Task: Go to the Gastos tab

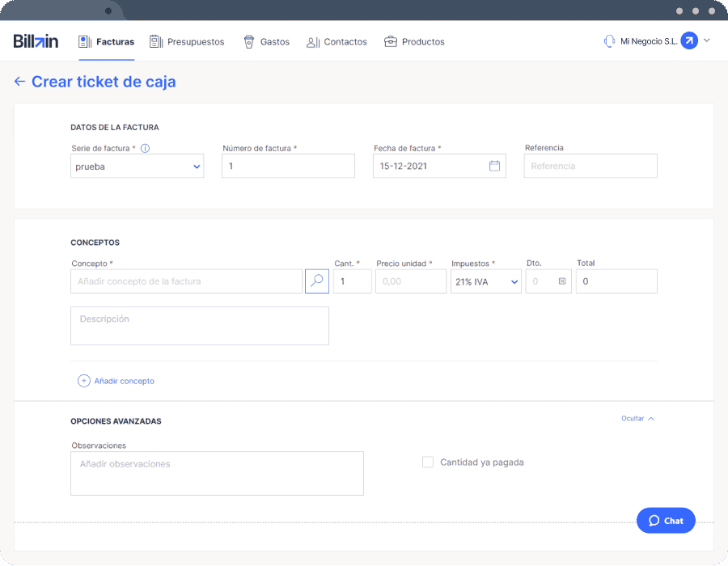Action: (266, 42)
